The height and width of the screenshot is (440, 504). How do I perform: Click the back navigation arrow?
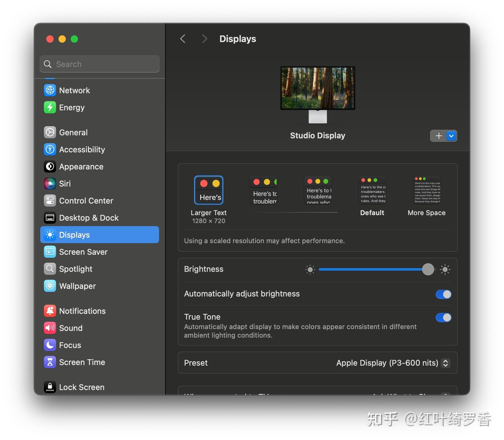point(183,39)
